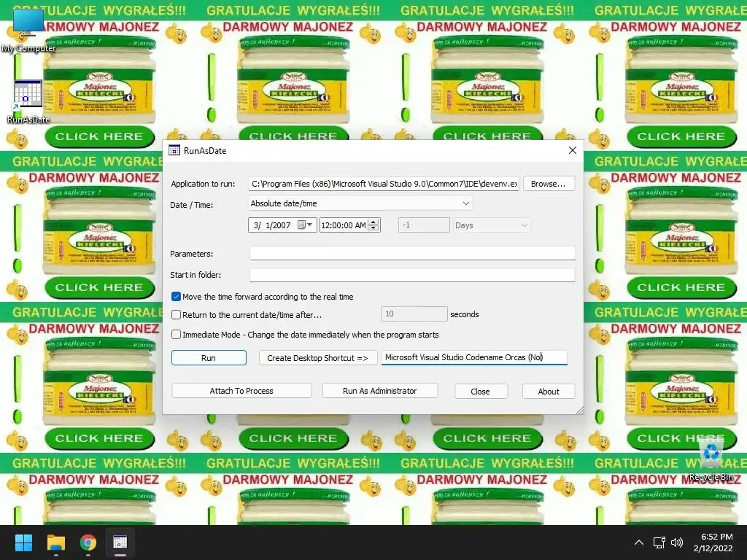Viewport: 747px width, 560px height.
Task: Close the RunAsDate window
Action: click(572, 150)
